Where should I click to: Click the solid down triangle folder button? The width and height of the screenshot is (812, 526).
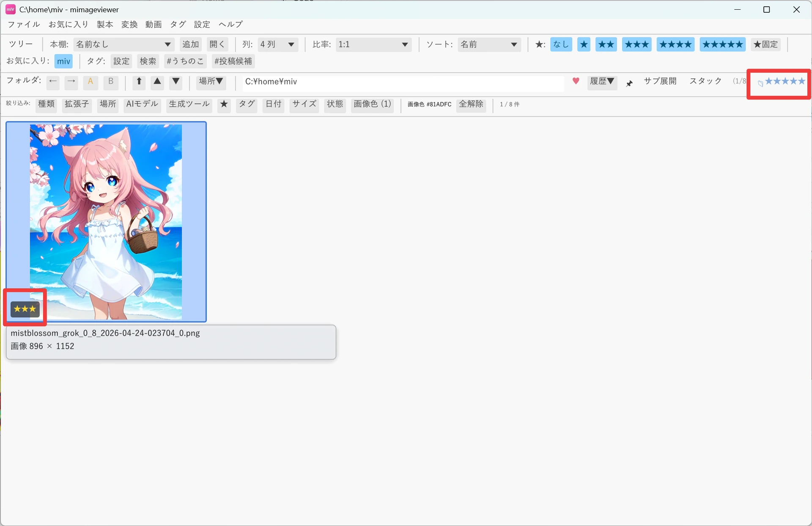(x=176, y=81)
